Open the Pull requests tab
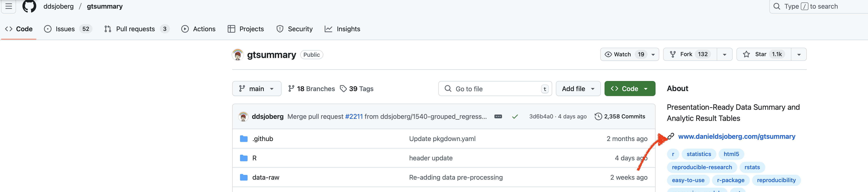Screen dimensions: 868x192 (x=137, y=29)
